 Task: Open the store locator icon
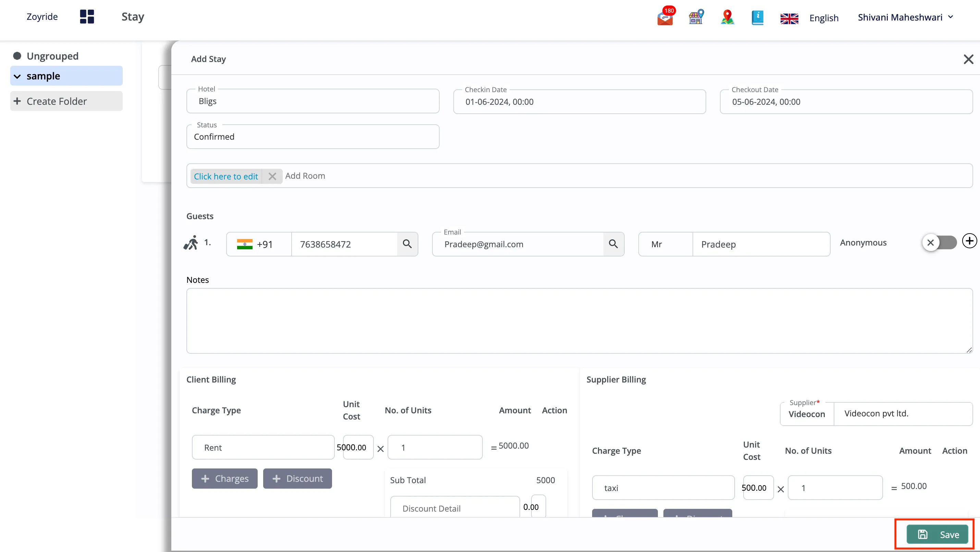(x=696, y=17)
